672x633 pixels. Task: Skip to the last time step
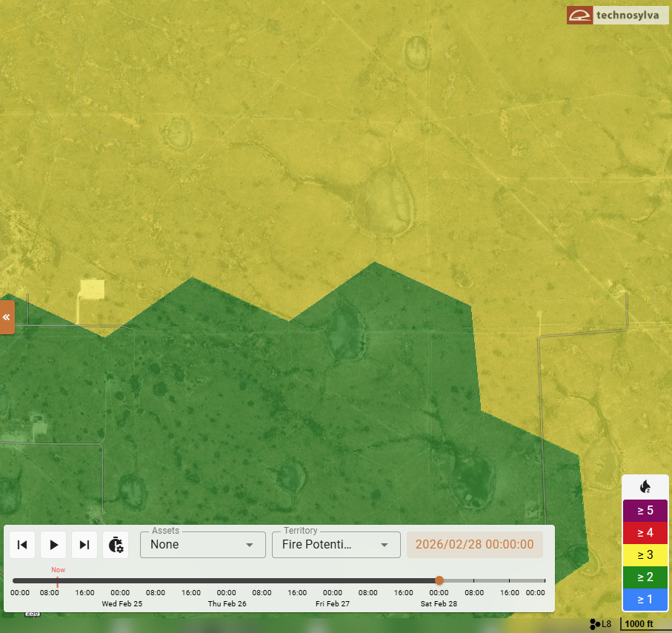click(x=84, y=545)
